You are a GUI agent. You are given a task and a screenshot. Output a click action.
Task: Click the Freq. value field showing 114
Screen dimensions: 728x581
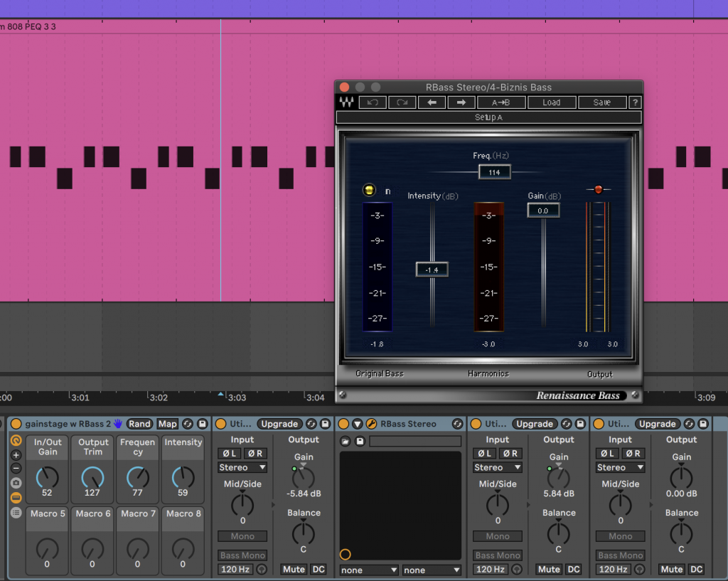click(494, 172)
